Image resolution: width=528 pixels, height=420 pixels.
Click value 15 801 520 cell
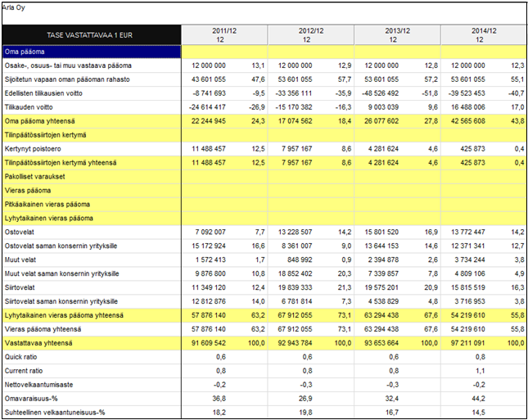click(x=381, y=232)
